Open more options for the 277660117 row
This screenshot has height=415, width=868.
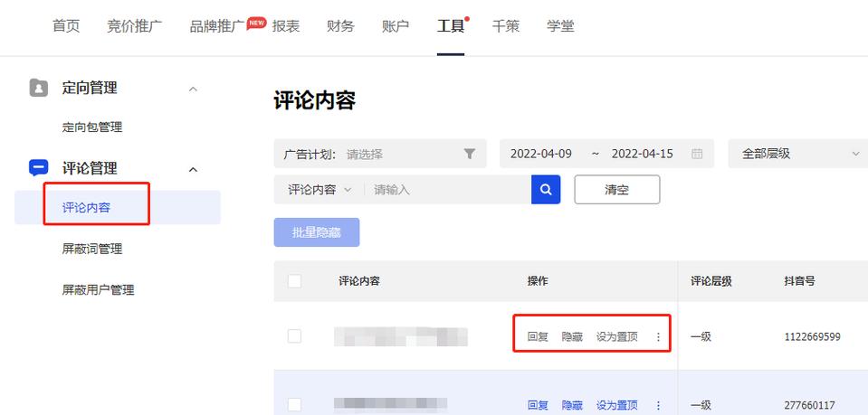pyautogui.click(x=658, y=405)
